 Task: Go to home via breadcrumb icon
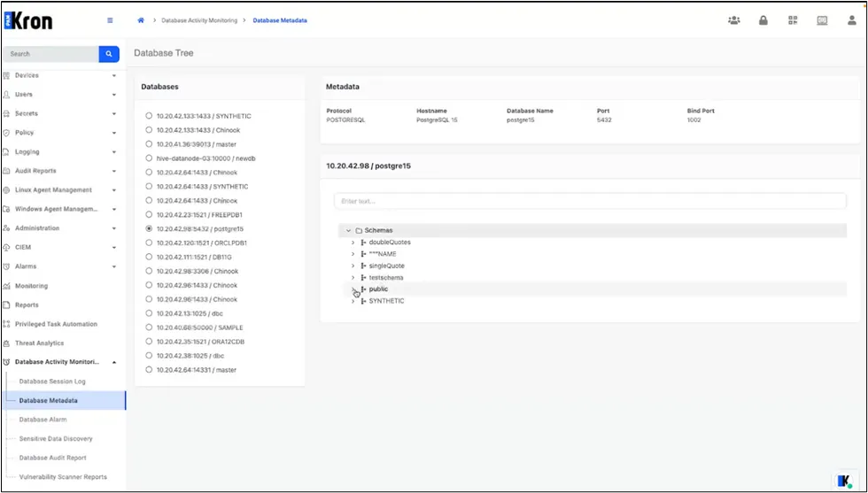[x=141, y=20]
